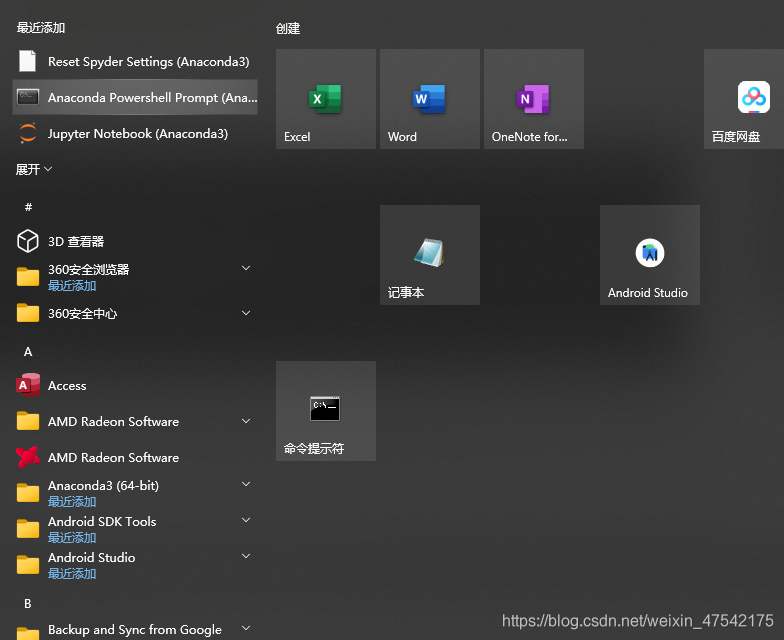Viewport: 784px width, 640px height.
Task: Expand the 360安全中心 folder chevron
Action: click(x=246, y=313)
